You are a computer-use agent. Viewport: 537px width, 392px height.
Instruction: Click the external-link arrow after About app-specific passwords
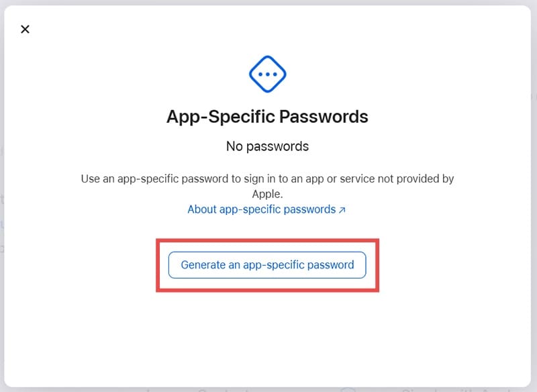[x=342, y=210]
